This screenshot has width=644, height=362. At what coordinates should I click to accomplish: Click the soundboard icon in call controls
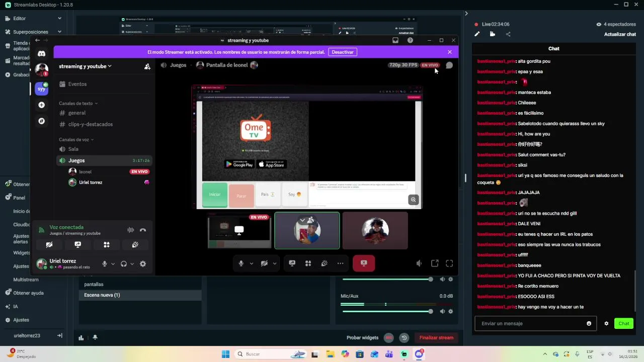324,263
